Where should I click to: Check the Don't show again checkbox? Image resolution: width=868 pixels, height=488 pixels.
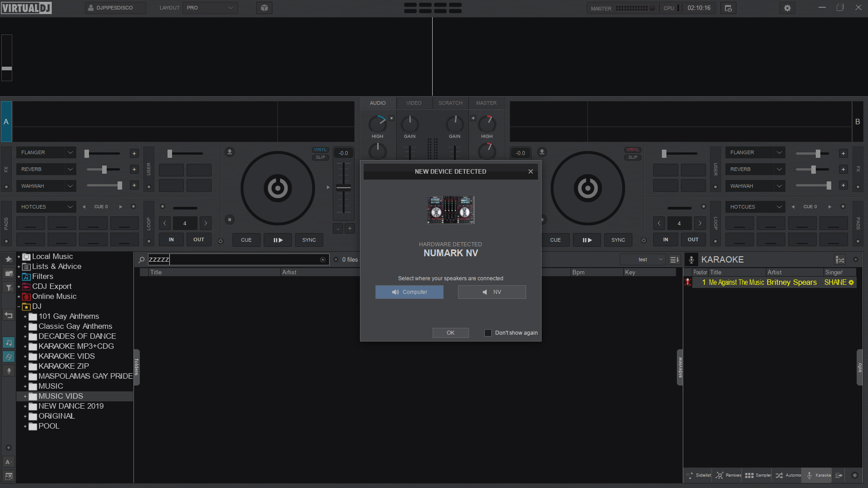[x=488, y=333]
